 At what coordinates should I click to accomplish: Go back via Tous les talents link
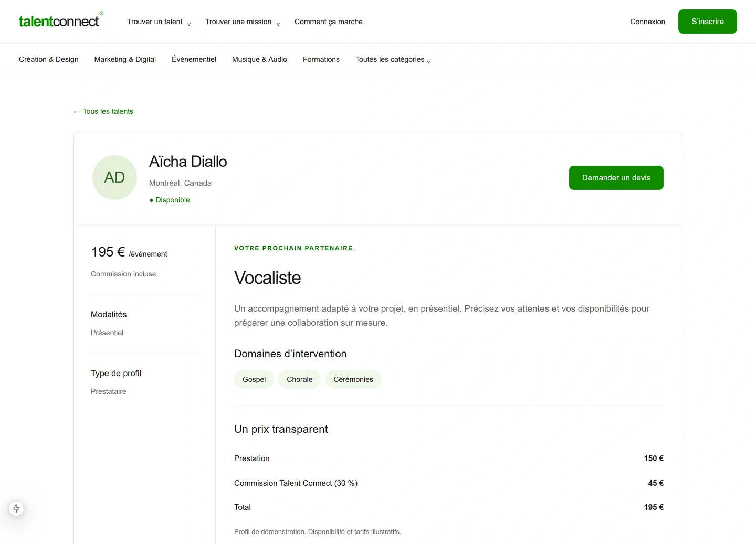point(103,111)
